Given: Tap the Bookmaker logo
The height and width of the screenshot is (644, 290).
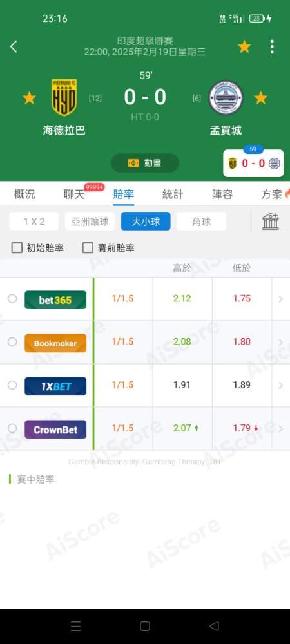Looking at the screenshot, I should pos(55,343).
